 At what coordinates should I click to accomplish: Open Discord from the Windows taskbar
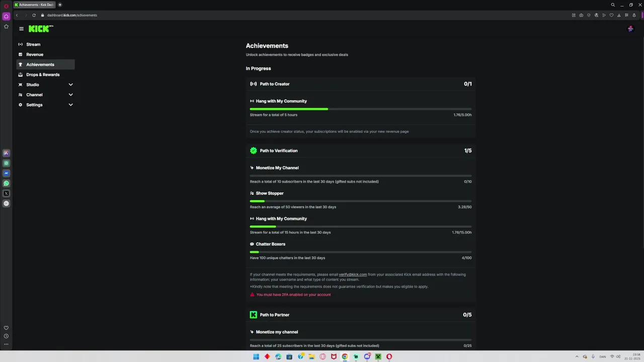click(367, 357)
